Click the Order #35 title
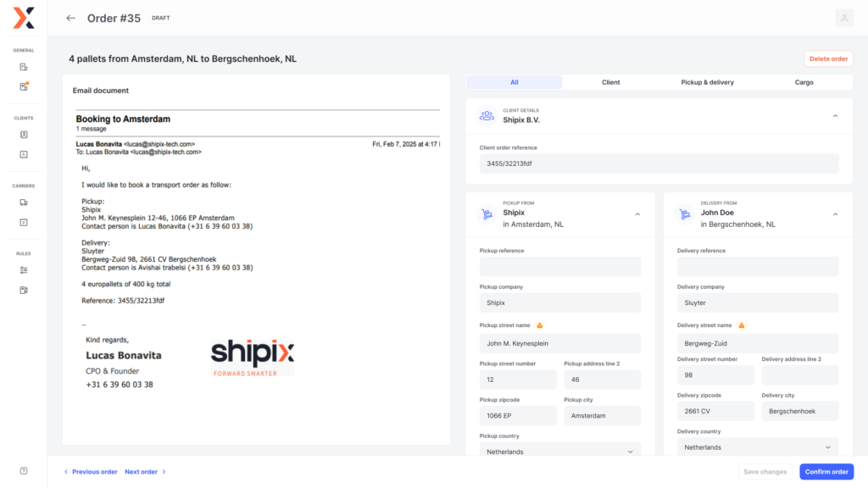This screenshot has height=488, width=868. (114, 19)
